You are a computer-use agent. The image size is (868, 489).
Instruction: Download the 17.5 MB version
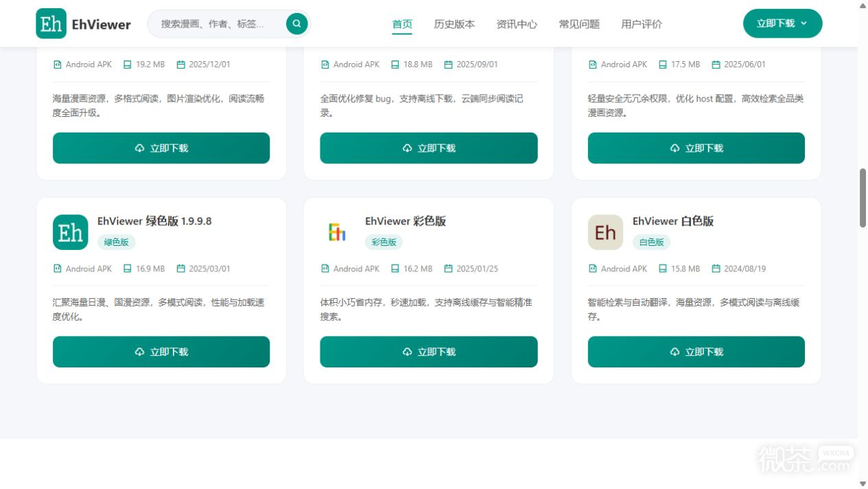click(696, 148)
